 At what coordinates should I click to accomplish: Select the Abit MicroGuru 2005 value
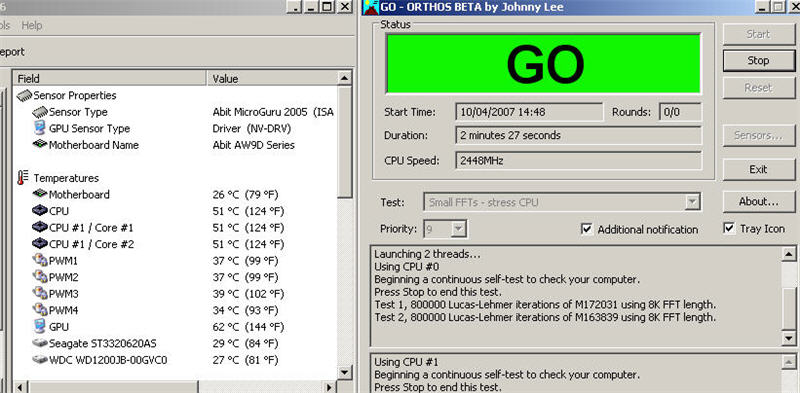pyautogui.click(x=273, y=112)
